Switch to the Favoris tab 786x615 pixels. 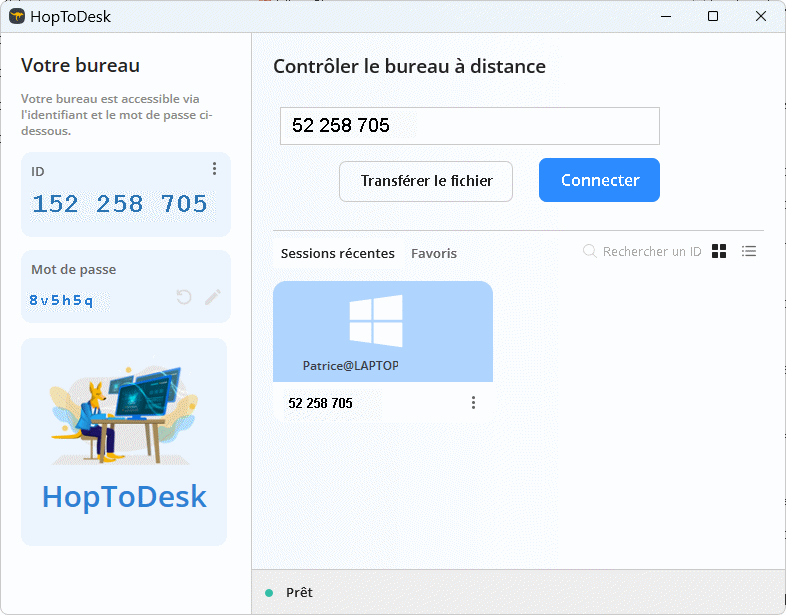tap(434, 254)
